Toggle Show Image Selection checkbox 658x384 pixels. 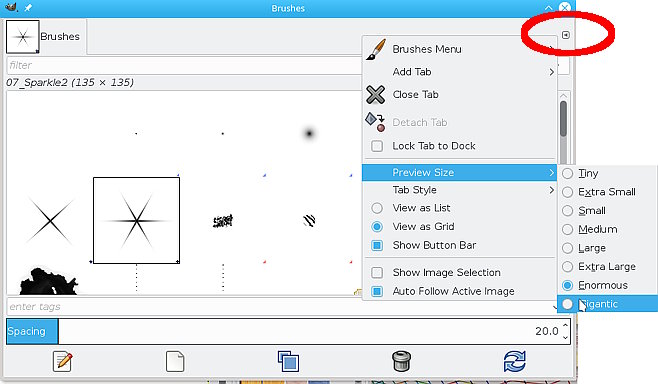click(377, 273)
